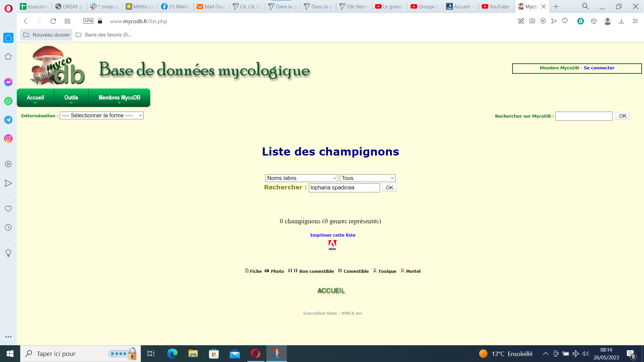The width and height of the screenshot is (644, 362).
Task: Open the Outils menu
Action: (71, 98)
